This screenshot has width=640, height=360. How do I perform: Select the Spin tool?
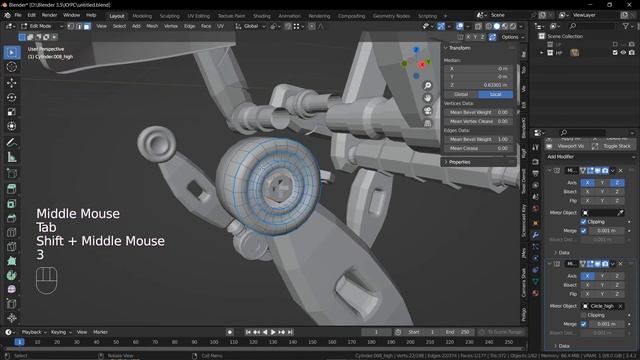click(x=11, y=276)
